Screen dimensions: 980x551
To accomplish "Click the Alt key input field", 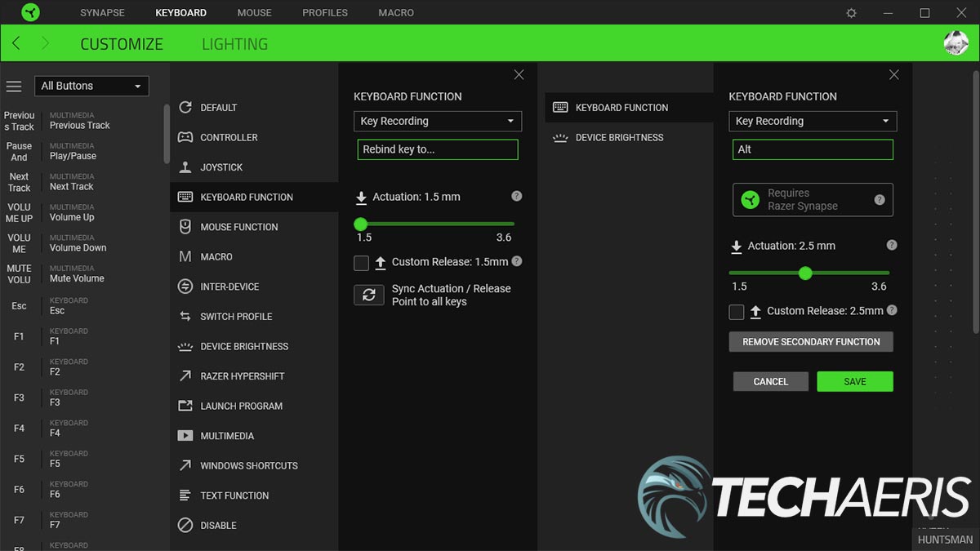I will 813,149.
